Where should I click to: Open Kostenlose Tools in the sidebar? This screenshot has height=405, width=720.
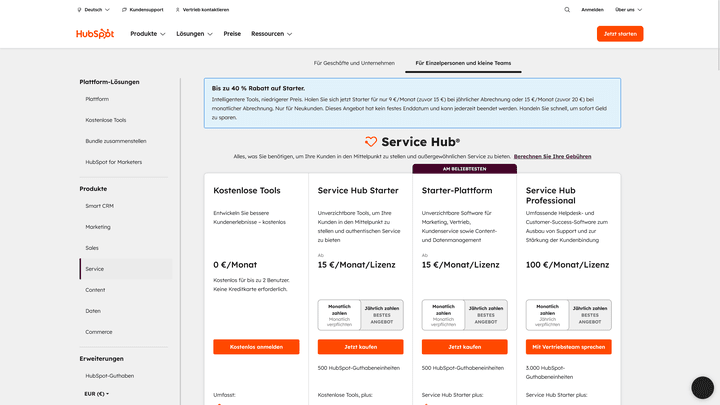click(106, 120)
